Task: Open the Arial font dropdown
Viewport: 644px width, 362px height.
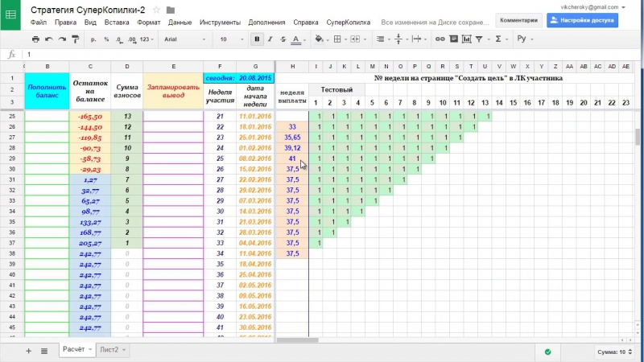Action: pyautogui.click(x=184, y=39)
